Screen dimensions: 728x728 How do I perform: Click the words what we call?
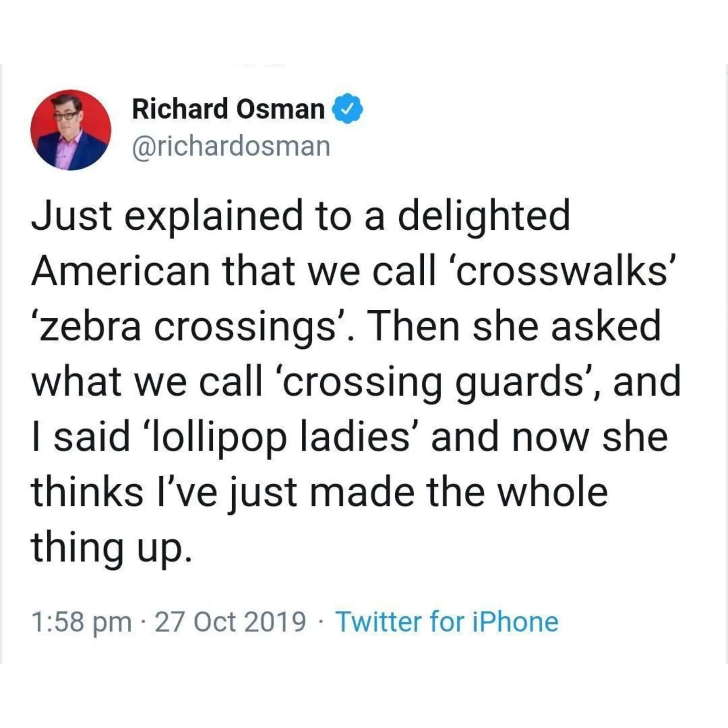coord(147,382)
